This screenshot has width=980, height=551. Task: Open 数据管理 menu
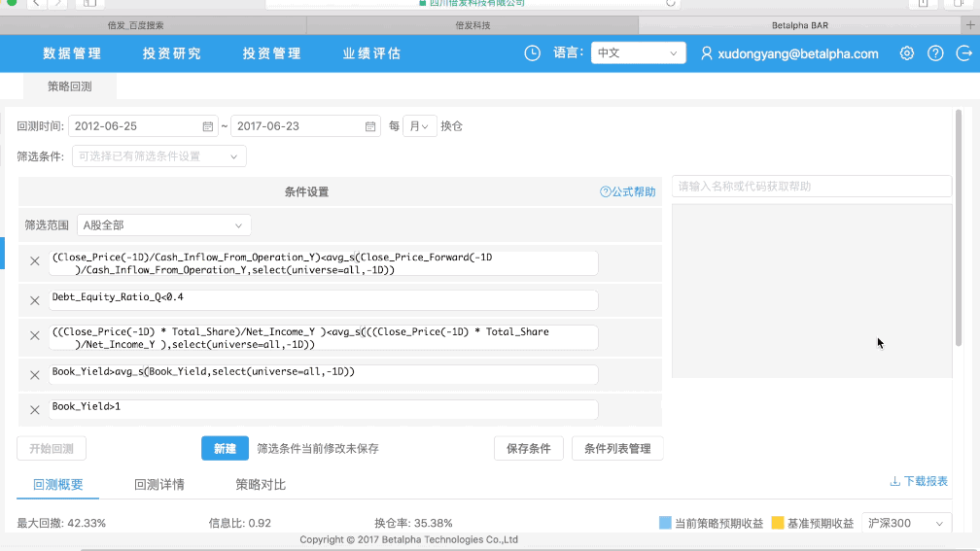tap(72, 53)
